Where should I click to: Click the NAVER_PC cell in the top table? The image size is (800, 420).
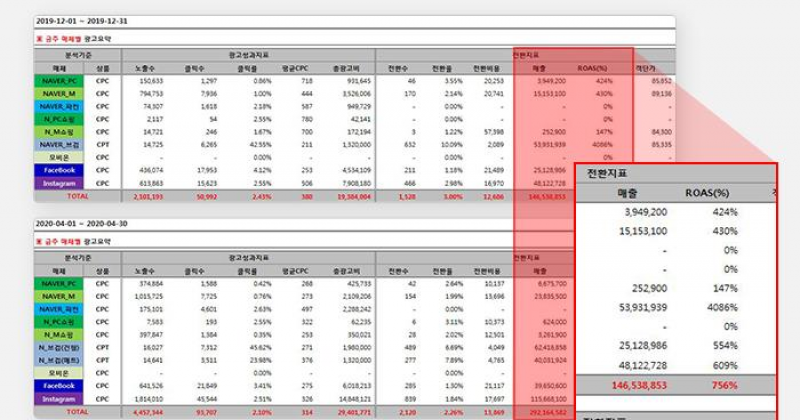coord(60,80)
